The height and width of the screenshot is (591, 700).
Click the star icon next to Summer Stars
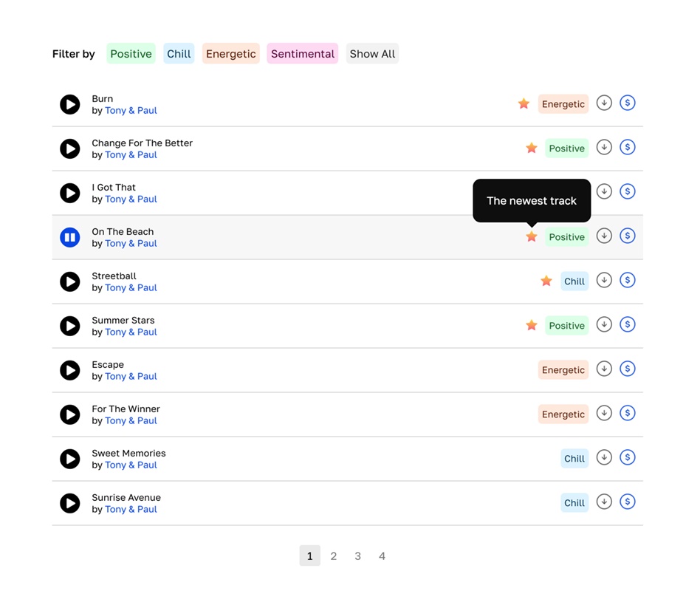coord(532,325)
